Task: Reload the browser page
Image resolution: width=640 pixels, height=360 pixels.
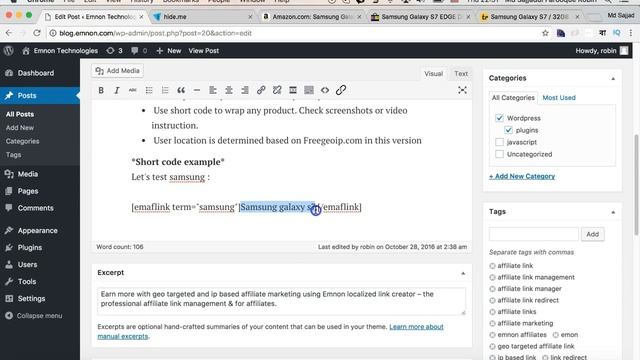Action: 37,33
